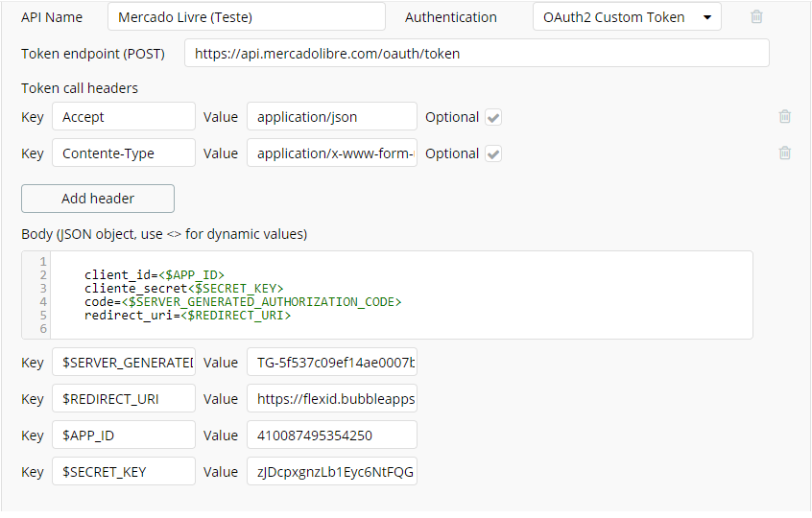Viewport: 812px width, 518px height.
Task: Edit the application/x-www-form value field
Action: (x=331, y=153)
